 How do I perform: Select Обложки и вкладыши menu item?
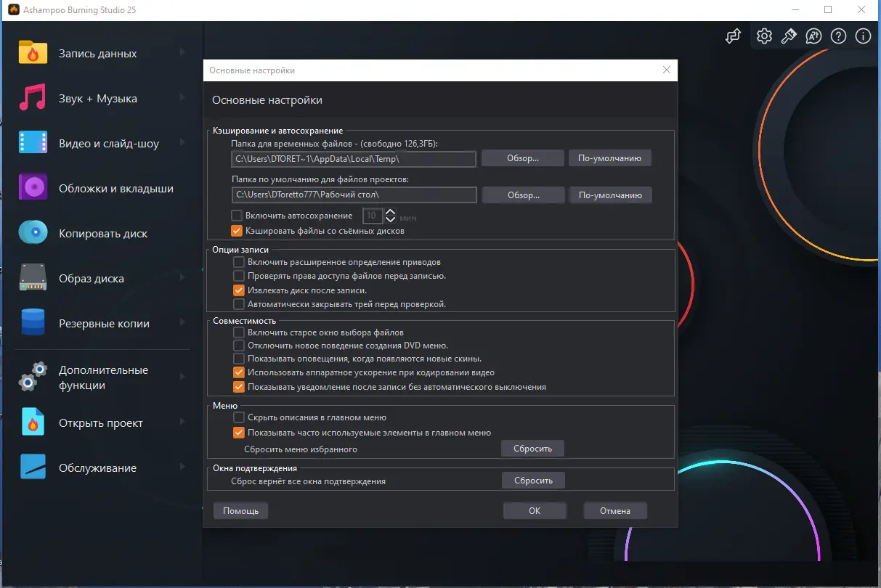[x=102, y=188]
